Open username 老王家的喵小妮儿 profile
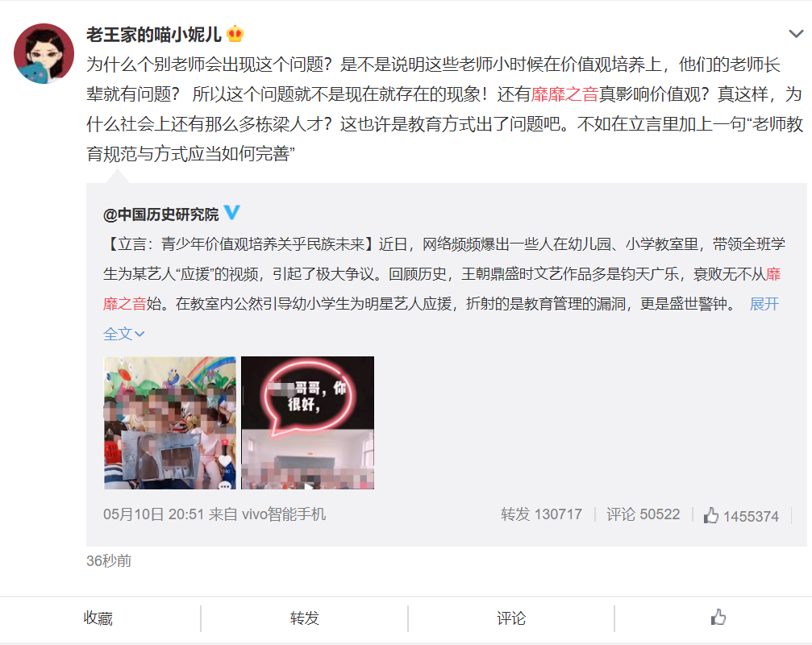 (x=154, y=35)
